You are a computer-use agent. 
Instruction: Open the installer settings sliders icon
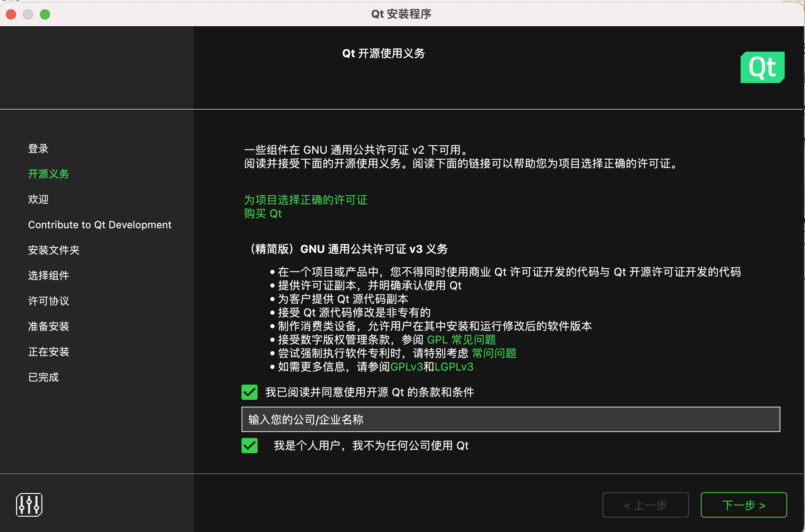click(x=29, y=504)
